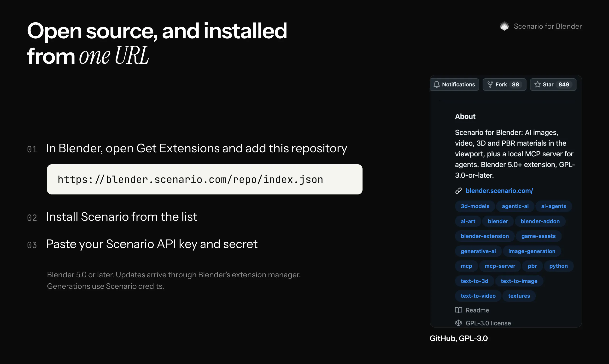Open the GPL-3.0 license link
The width and height of the screenshot is (609, 364).
pyautogui.click(x=488, y=323)
